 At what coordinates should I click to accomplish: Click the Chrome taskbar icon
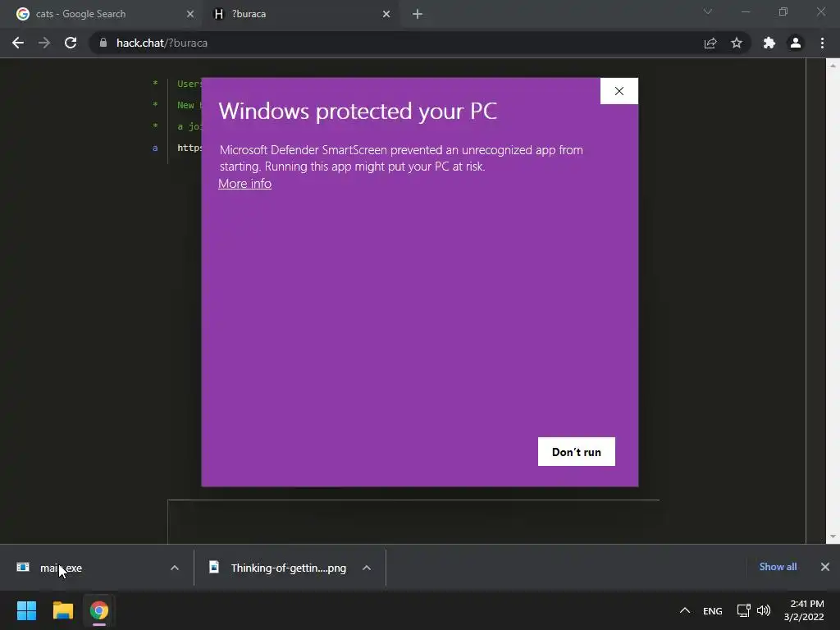(x=99, y=610)
